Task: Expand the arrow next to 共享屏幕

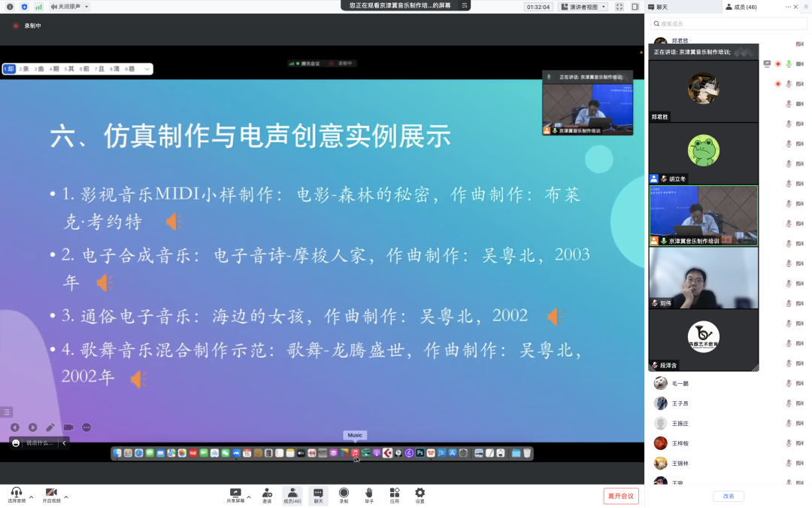Action: click(249, 497)
